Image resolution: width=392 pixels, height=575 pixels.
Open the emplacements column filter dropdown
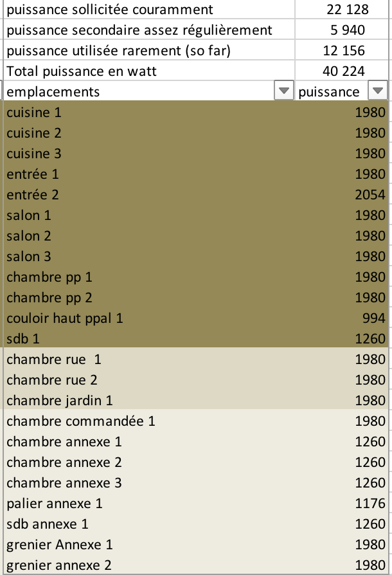click(283, 92)
